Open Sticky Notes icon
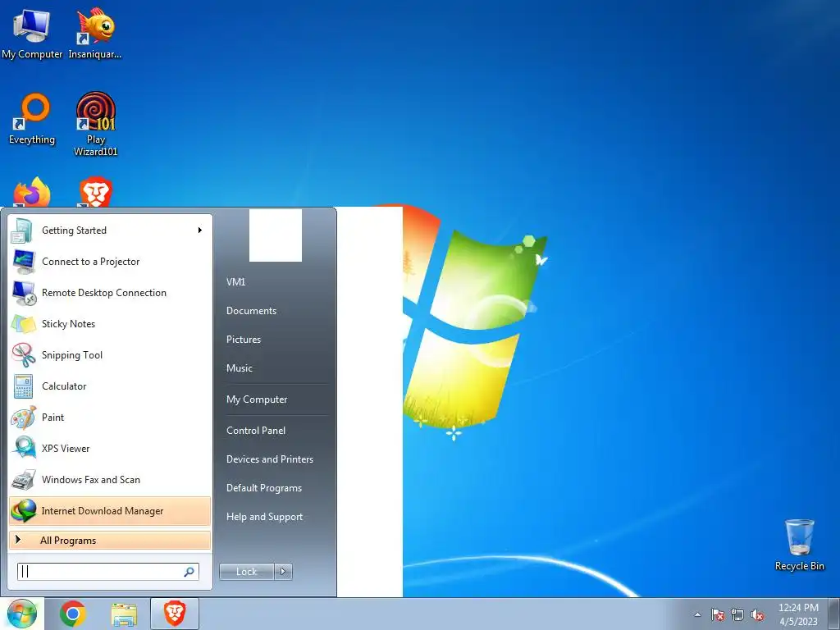840x630 pixels. 23,323
